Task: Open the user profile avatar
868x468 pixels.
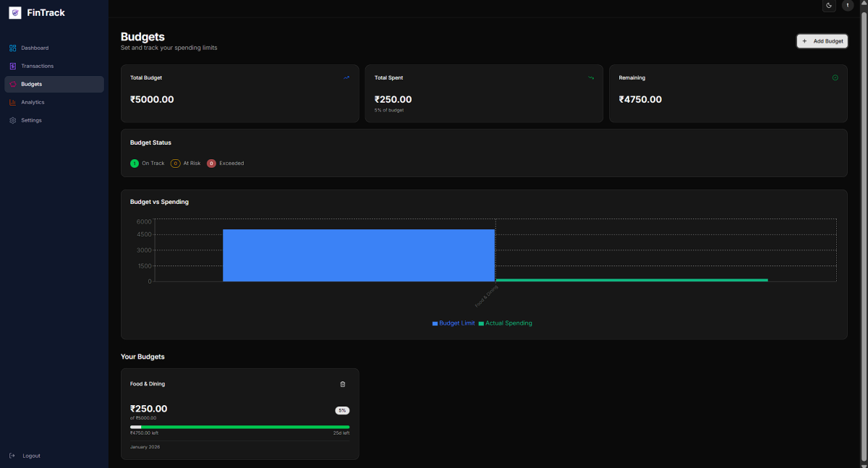Action: point(848,6)
